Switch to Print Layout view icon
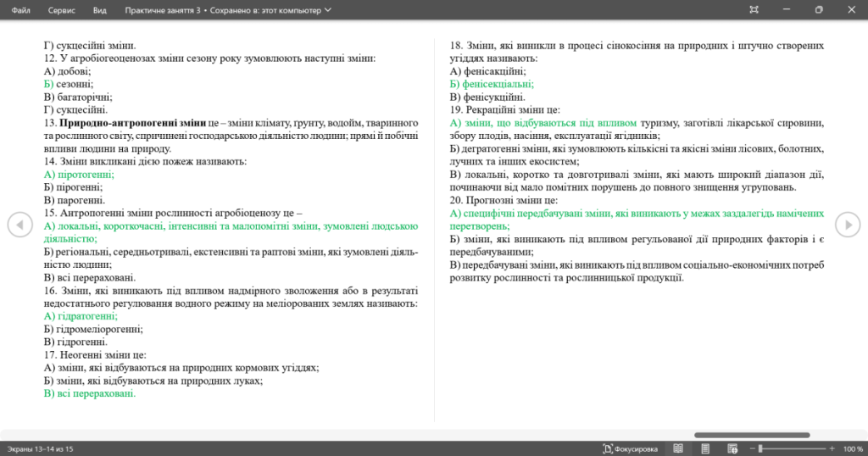Viewport: 868px width, 456px height. click(x=705, y=449)
